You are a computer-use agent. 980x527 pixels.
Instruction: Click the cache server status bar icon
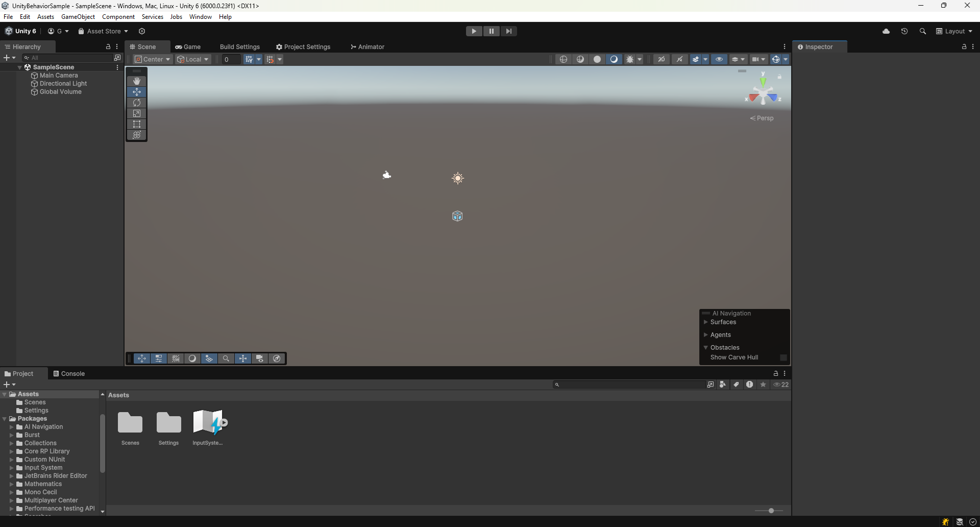[x=960, y=522]
